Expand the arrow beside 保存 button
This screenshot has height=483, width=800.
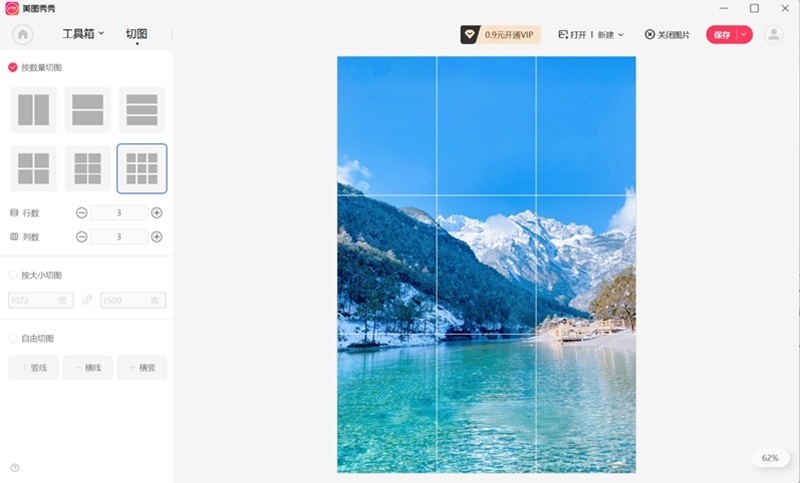pyautogui.click(x=744, y=35)
